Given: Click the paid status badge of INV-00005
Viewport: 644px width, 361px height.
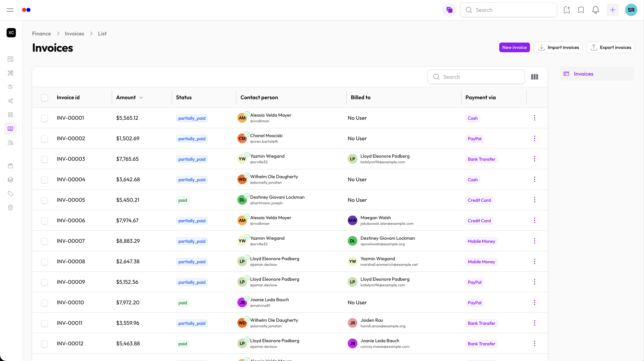Looking at the screenshot, I should [182, 200].
